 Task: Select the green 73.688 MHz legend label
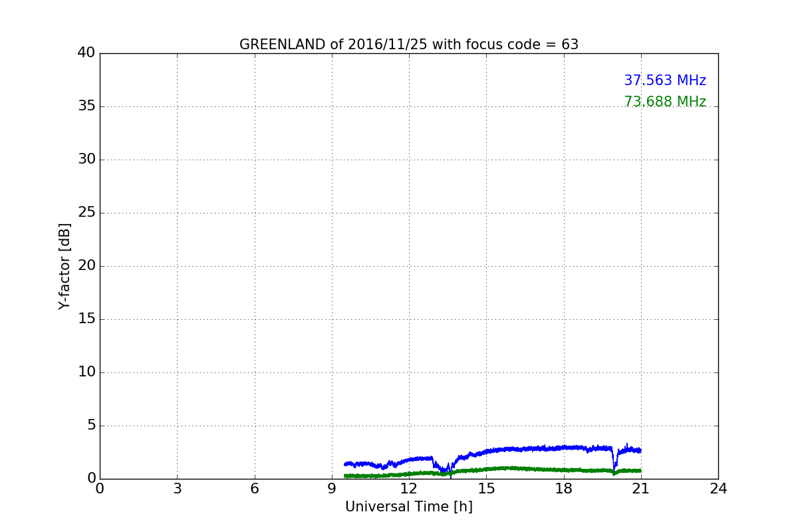(665, 102)
